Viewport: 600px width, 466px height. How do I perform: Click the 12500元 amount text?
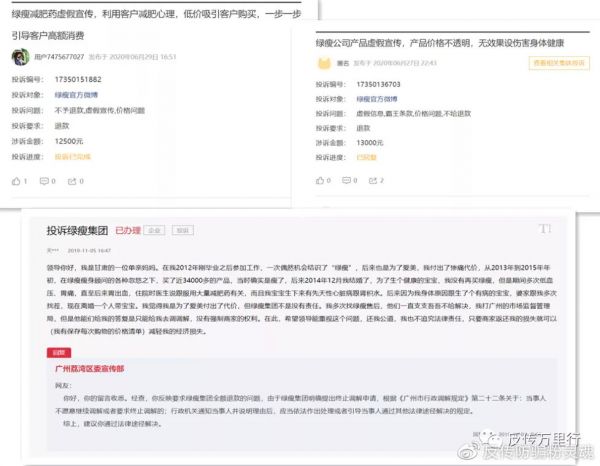(x=69, y=141)
